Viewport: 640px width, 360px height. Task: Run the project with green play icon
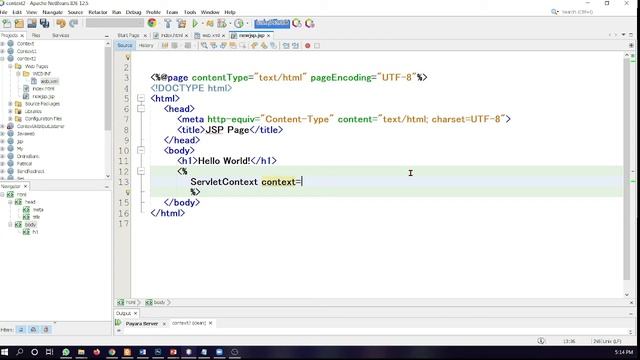pyautogui.click(x=195, y=24)
